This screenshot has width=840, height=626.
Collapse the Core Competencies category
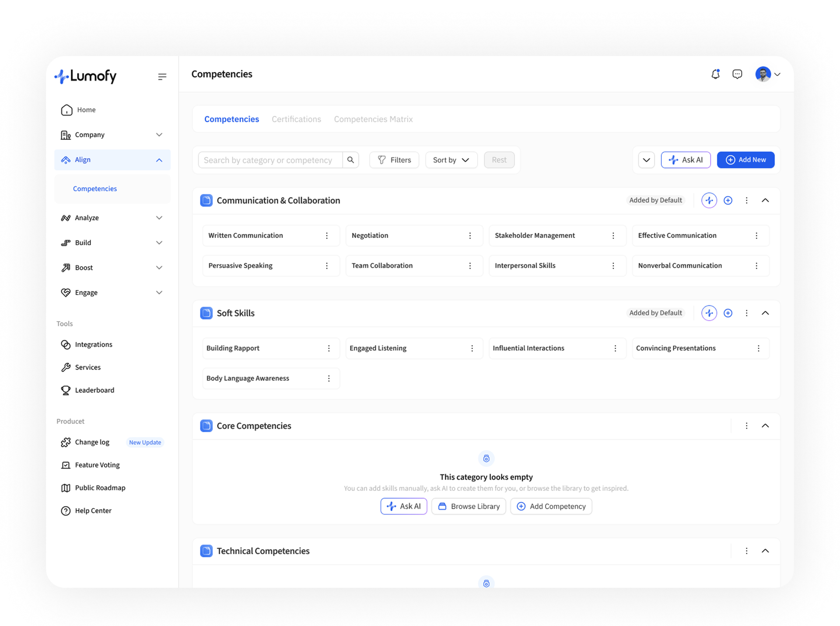[x=765, y=426]
